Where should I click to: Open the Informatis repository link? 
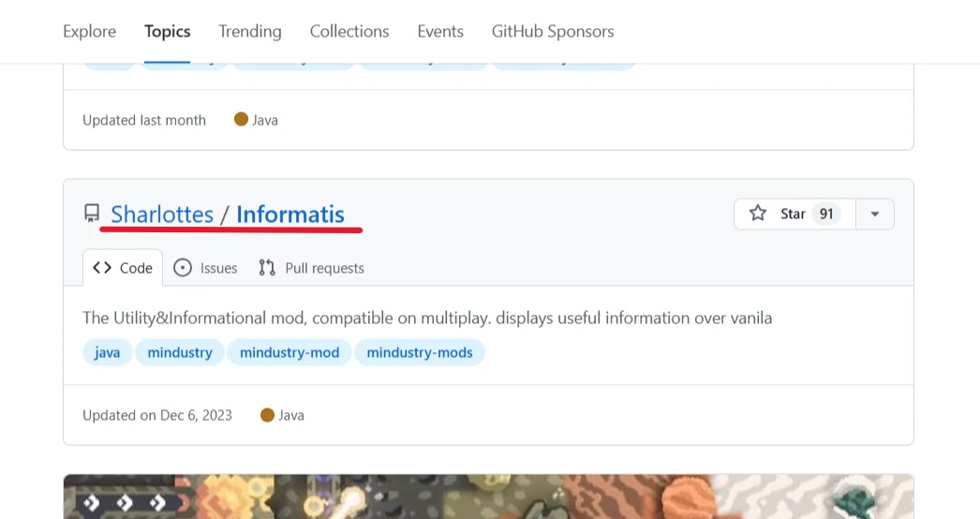tap(290, 215)
